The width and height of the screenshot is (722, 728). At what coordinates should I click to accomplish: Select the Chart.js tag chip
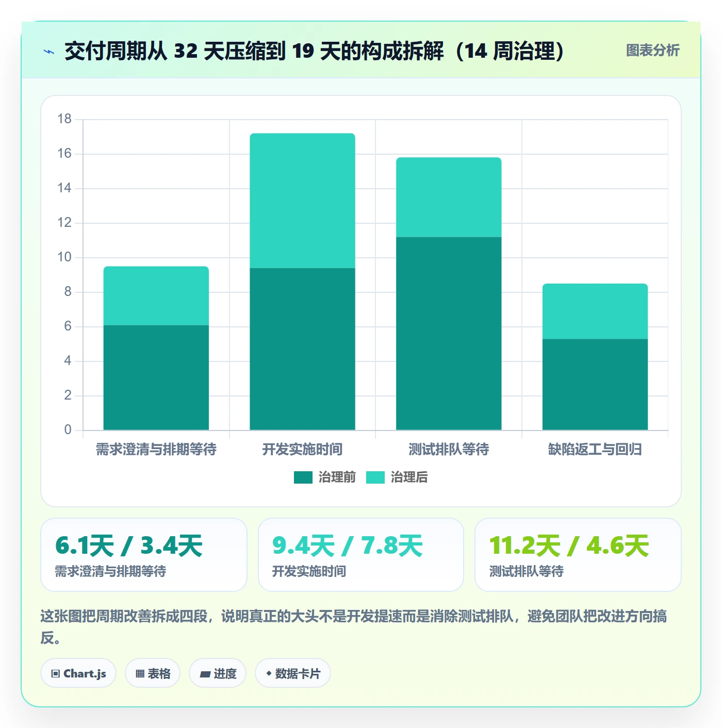pyautogui.click(x=78, y=673)
